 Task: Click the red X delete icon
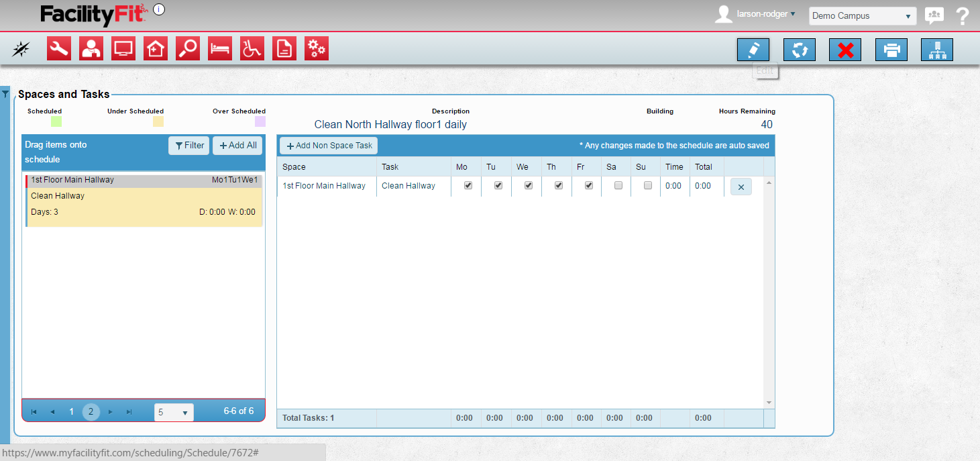[x=845, y=50]
